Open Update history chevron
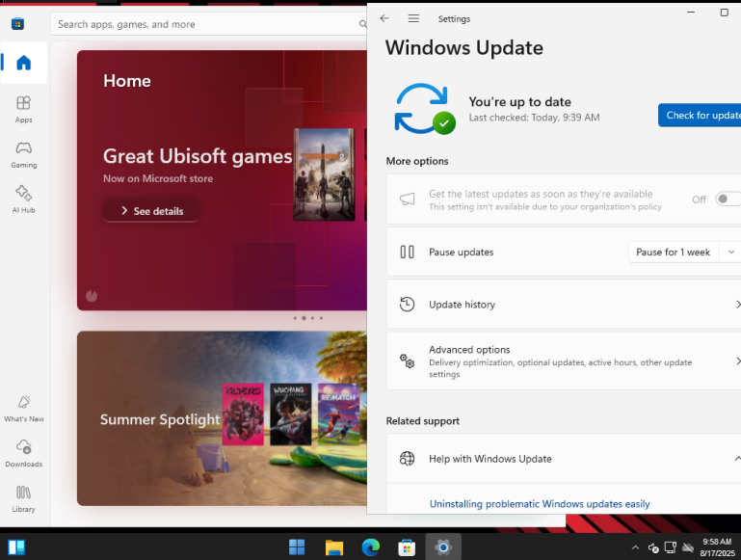Viewport: 741px width, 560px height. 738,305
